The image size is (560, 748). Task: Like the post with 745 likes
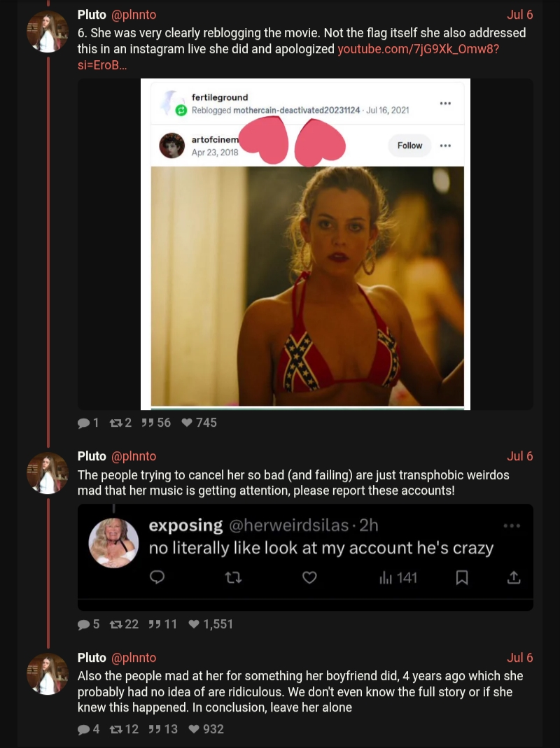coord(187,423)
